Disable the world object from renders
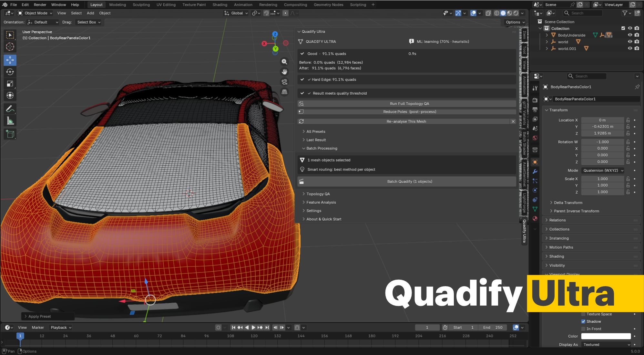This screenshot has width=644, height=355. click(x=637, y=42)
